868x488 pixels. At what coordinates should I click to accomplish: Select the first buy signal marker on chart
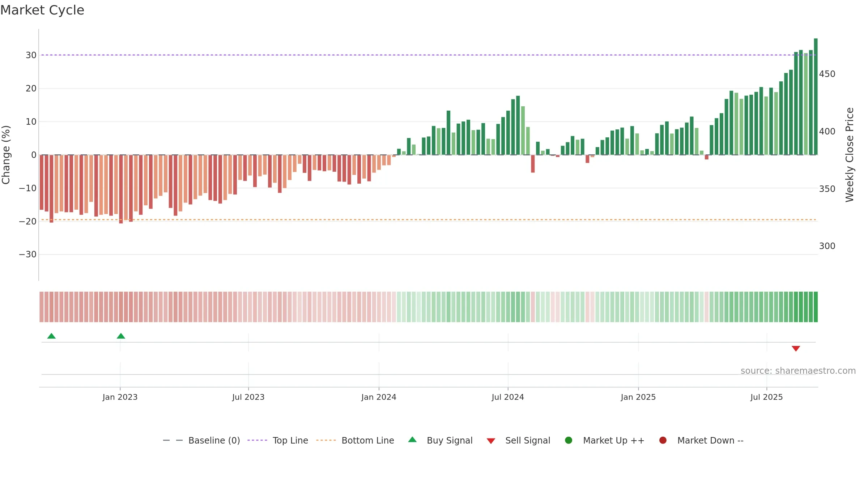(51, 336)
